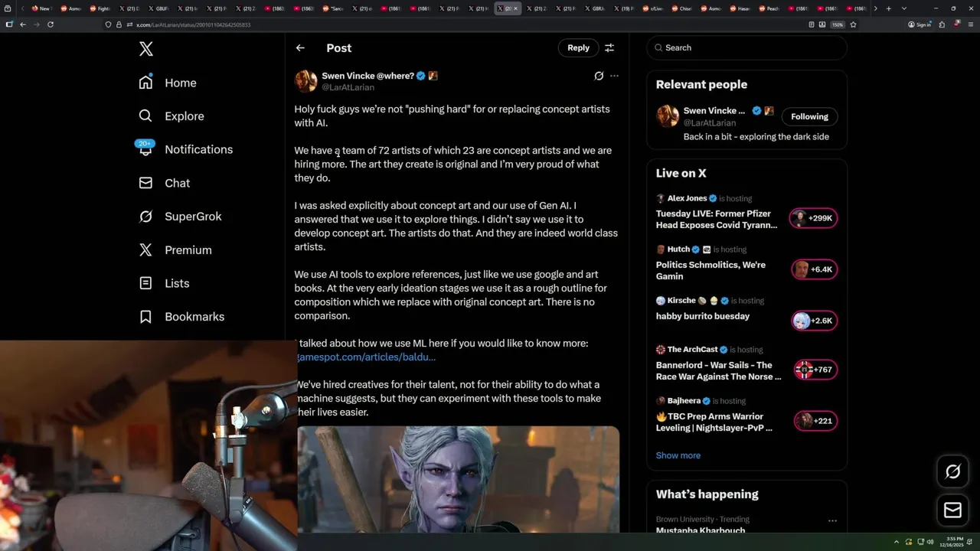Open Bookmarks icon in sidebar
Viewport: 980px width, 551px height.
tap(145, 316)
